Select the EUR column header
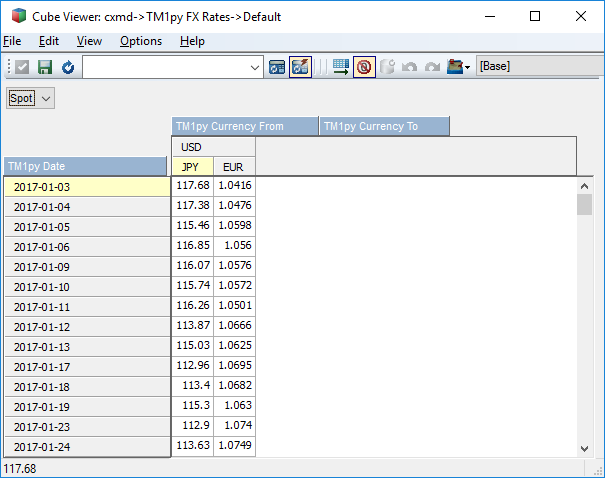605x478 pixels. [x=234, y=167]
